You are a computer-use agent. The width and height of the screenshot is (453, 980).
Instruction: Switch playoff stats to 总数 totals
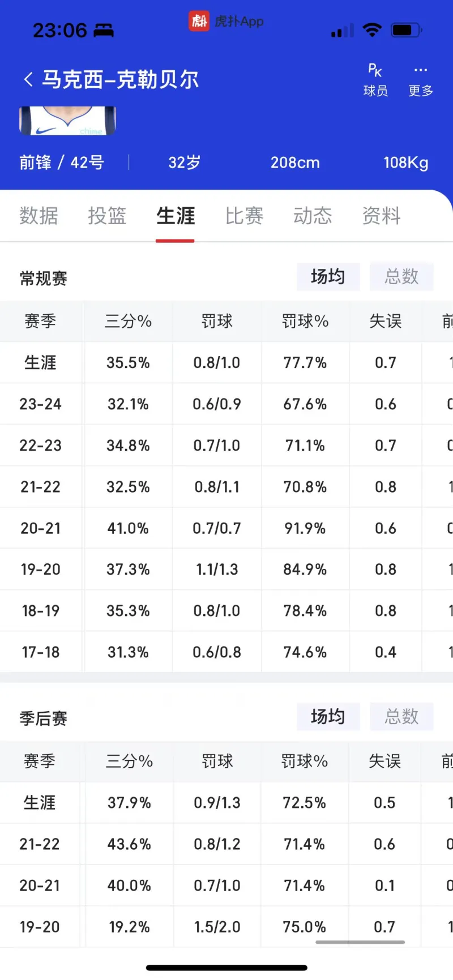coord(401,717)
